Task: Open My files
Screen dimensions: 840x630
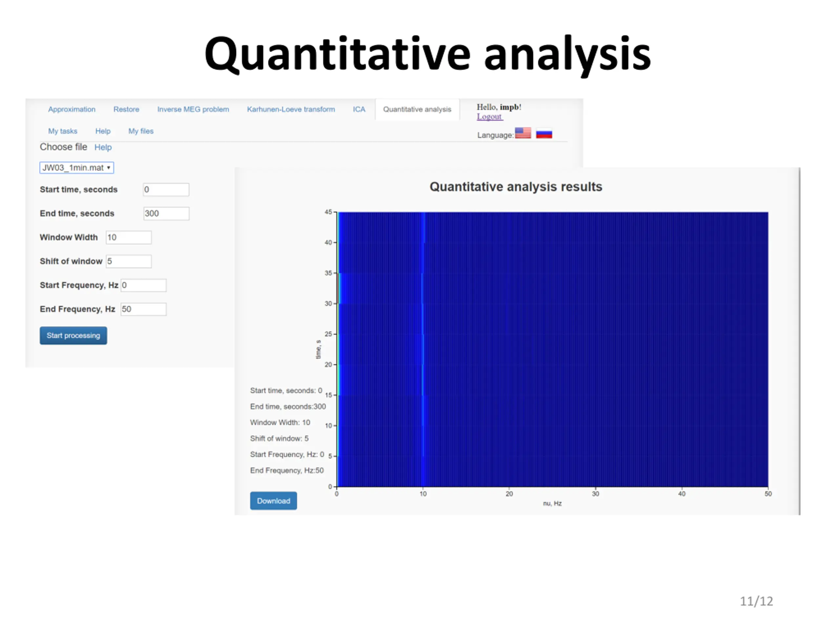Action: [141, 131]
